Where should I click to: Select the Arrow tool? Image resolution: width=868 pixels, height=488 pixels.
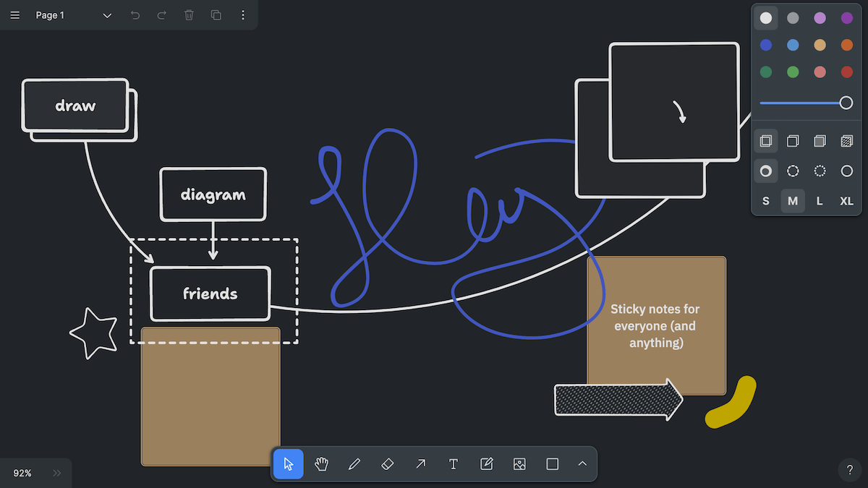coord(420,464)
